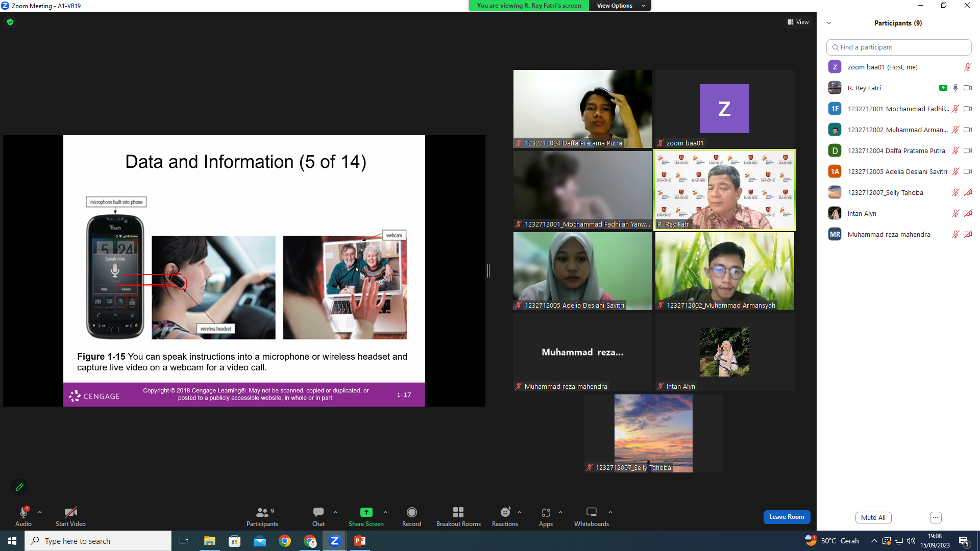Open Task View on the taskbar

coord(184,541)
